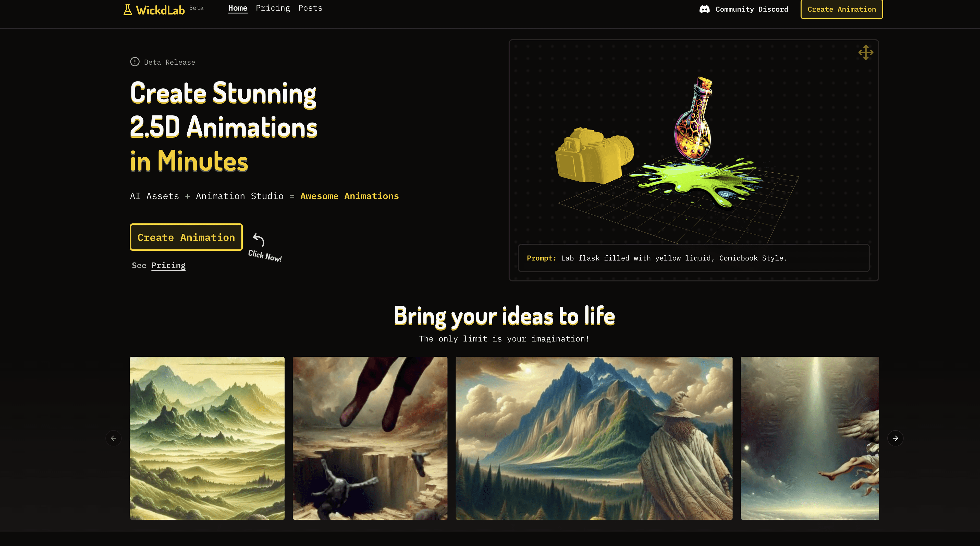
Task: Open the Pricing link under the hero button
Action: [168, 265]
